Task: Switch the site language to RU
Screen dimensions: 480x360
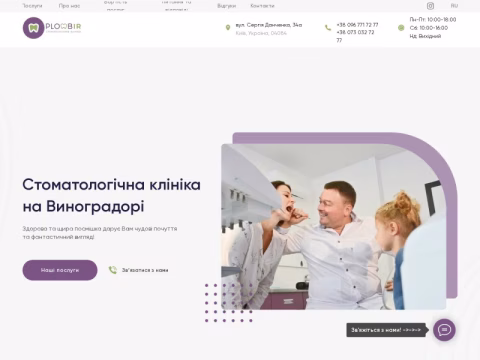Action: 454,6
